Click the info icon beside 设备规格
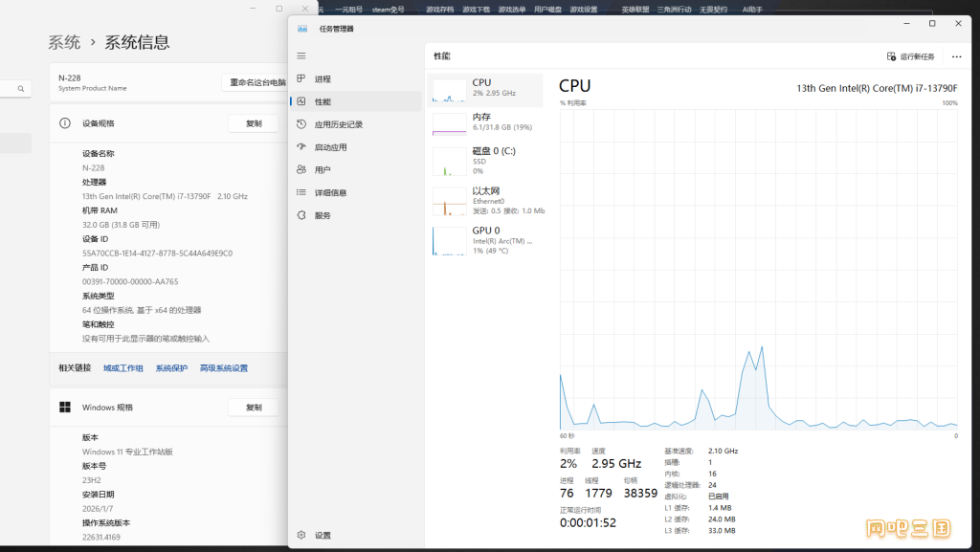 65,123
